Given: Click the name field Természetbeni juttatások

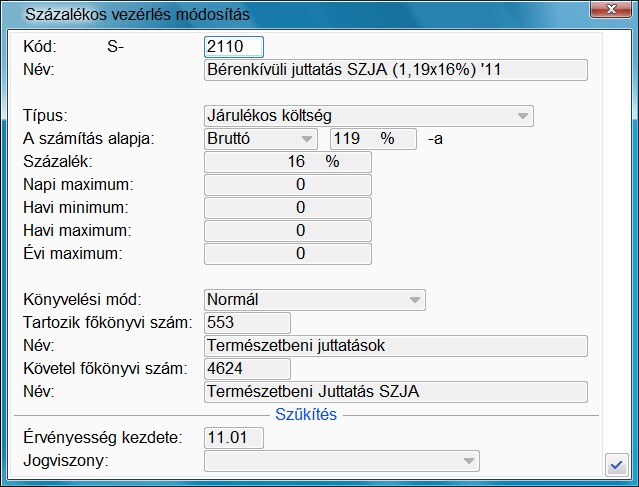Looking at the screenshot, I should point(396,346).
